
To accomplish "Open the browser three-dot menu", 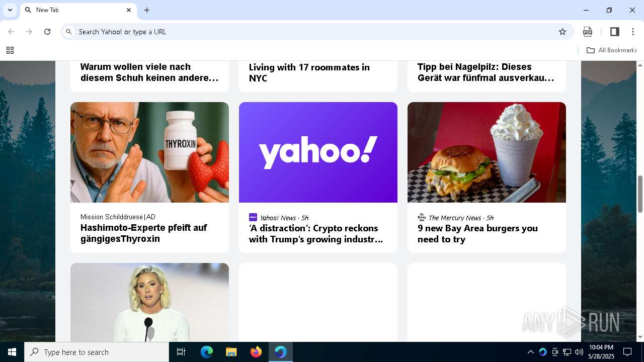I will 633,32.
